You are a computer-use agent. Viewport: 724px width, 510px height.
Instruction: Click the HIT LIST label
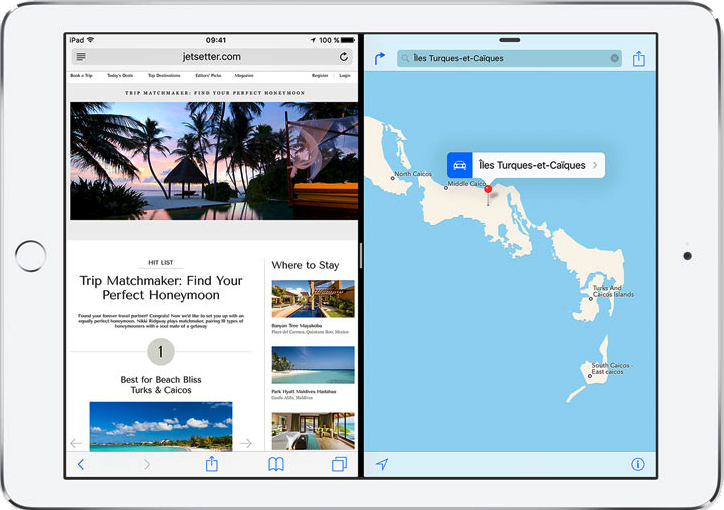161,262
